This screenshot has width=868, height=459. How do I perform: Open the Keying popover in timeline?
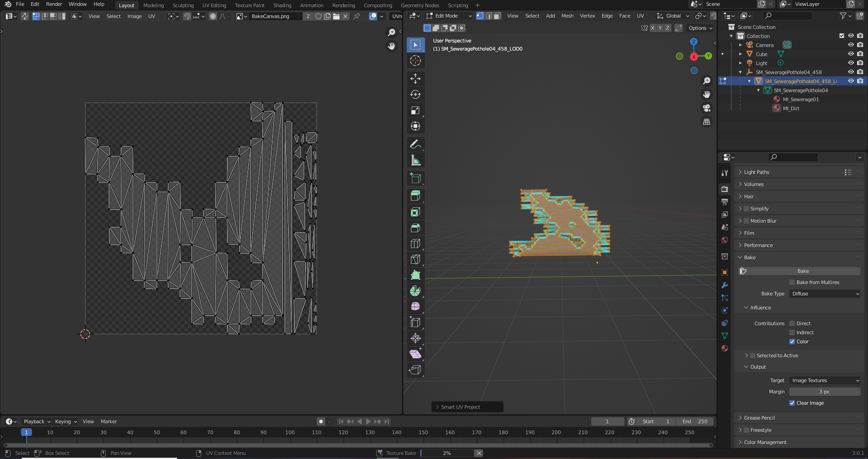click(66, 422)
